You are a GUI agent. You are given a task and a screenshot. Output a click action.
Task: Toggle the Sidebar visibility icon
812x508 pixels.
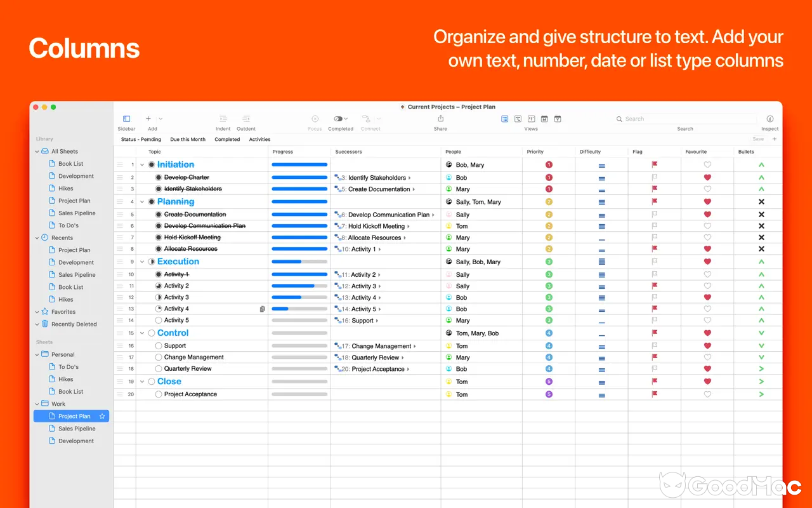126,119
